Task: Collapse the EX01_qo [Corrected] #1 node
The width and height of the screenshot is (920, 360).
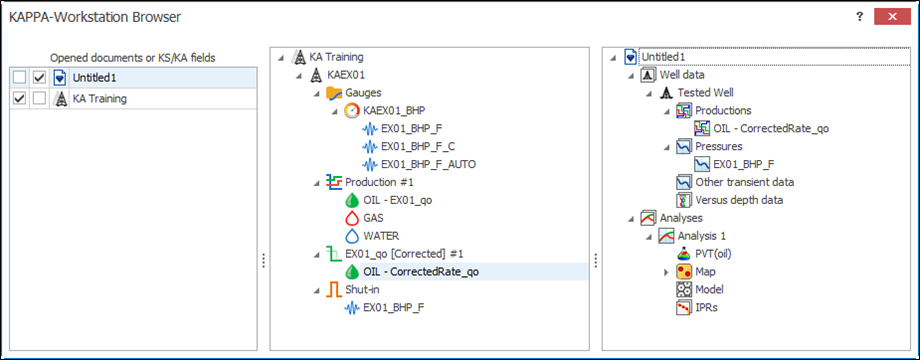Action: pyautogui.click(x=317, y=254)
